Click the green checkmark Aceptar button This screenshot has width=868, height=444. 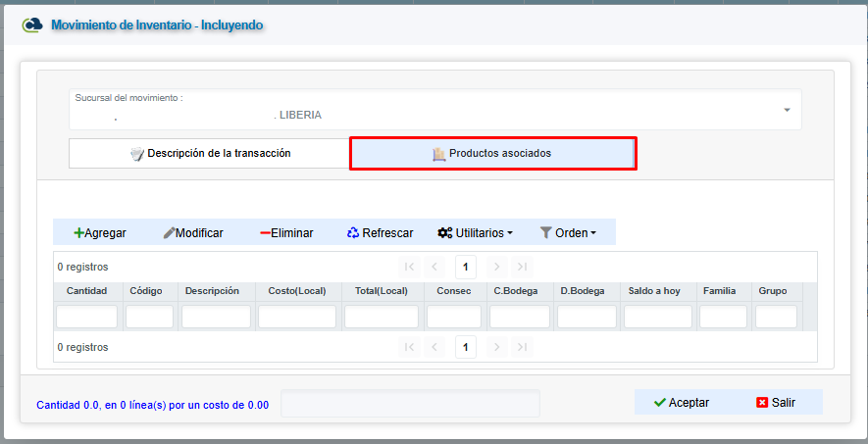(682, 402)
